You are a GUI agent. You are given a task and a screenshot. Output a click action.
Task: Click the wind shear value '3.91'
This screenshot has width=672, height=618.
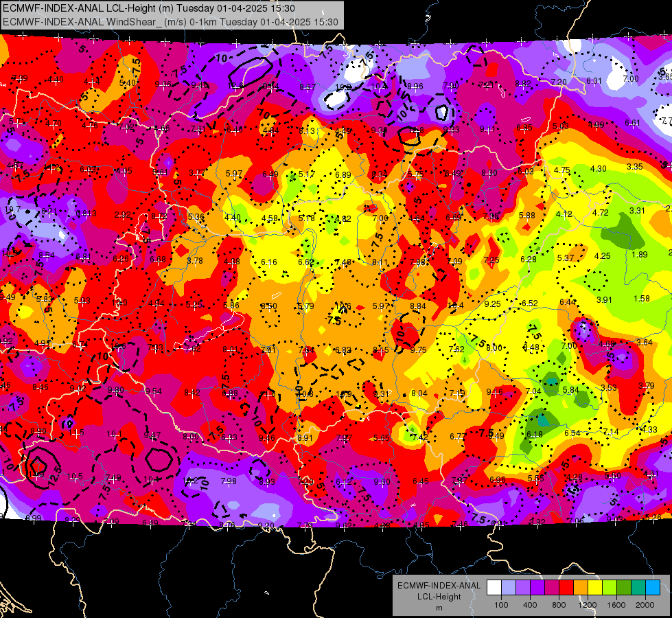pyautogui.click(x=604, y=300)
